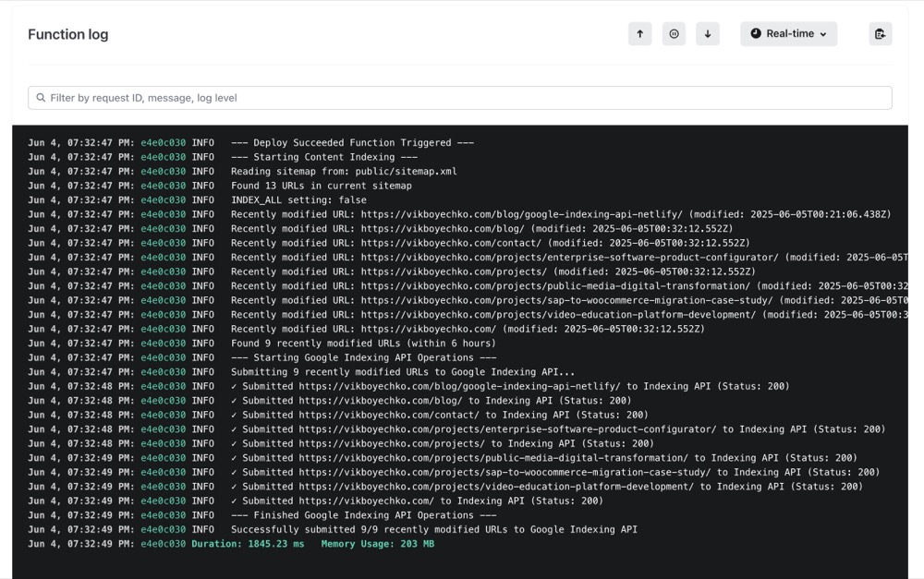Select recently modified /blog/ URL line

381,228
